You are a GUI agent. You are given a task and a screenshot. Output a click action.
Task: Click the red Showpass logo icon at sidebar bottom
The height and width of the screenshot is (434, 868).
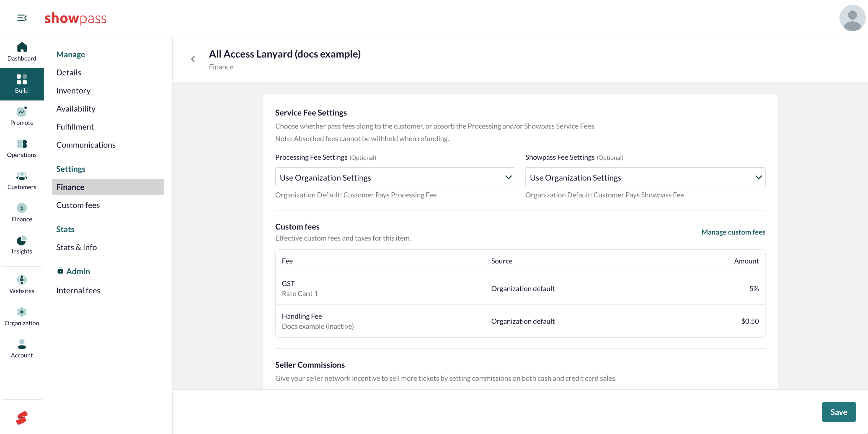[x=22, y=418]
